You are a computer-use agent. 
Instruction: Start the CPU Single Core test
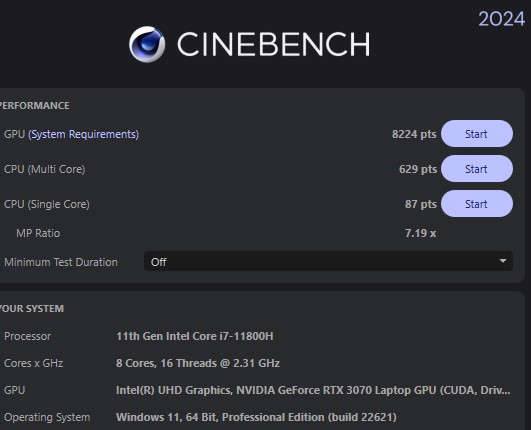476,204
